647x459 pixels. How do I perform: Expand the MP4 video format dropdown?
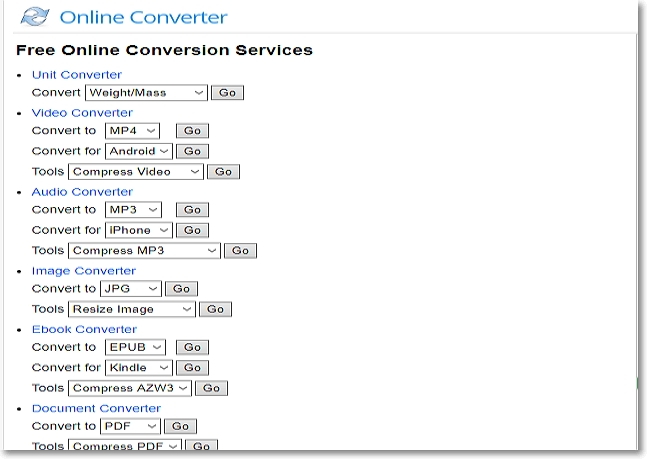(x=132, y=131)
